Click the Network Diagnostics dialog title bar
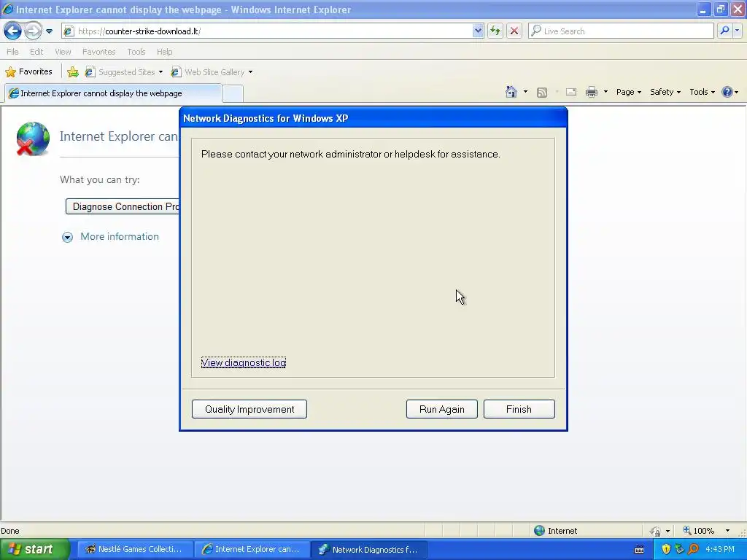 pyautogui.click(x=373, y=118)
